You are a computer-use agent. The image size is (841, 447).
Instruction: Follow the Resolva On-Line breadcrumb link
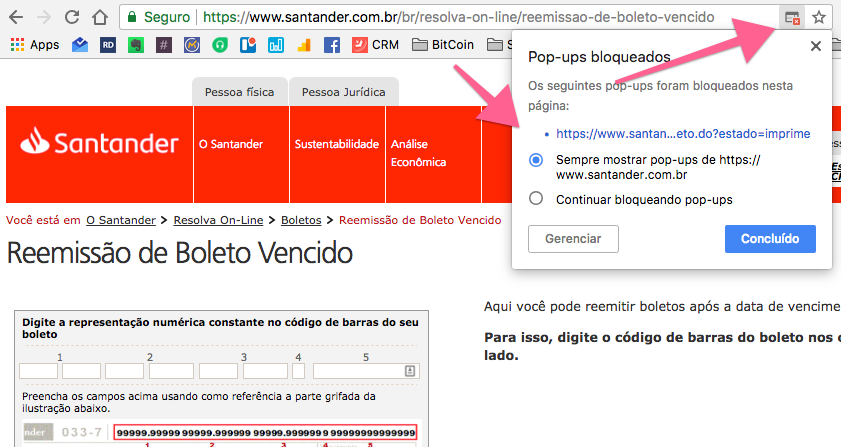[218, 220]
